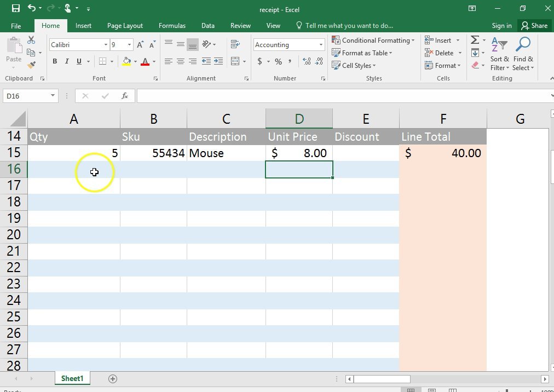This screenshot has height=392, width=554.
Task: Open the Accounting number format dropdown
Action: coord(321,44)
